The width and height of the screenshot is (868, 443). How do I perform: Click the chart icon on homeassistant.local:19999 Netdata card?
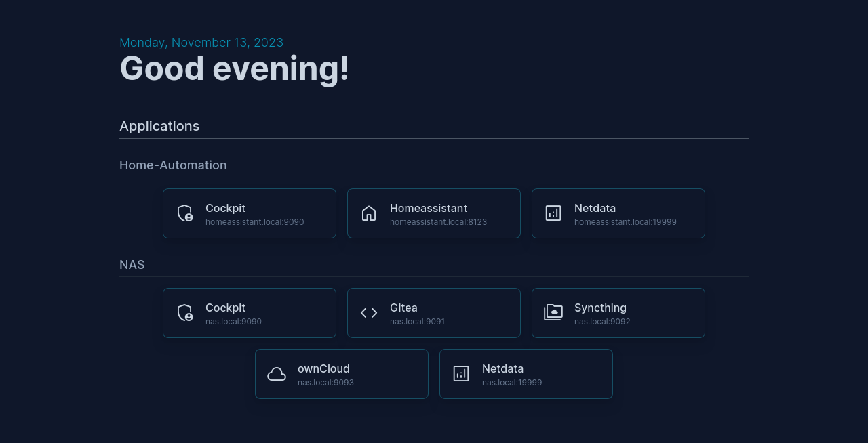pos(553,213)
